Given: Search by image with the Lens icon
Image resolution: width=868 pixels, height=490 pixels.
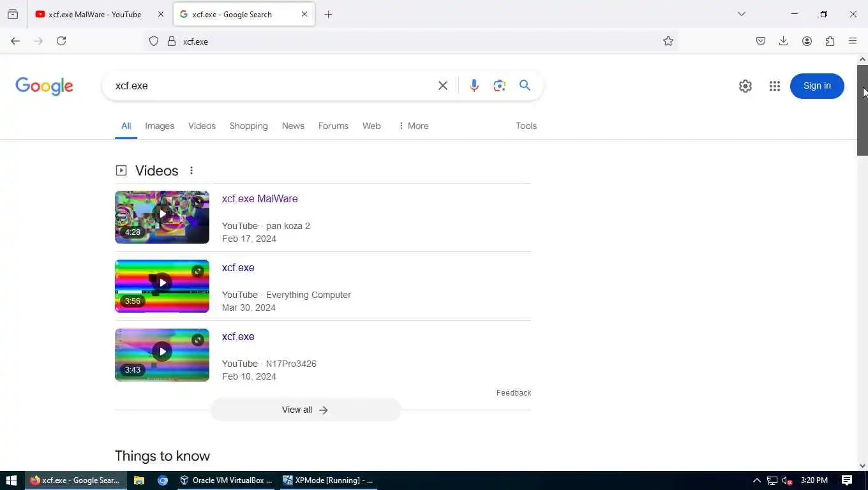Looking at the screenshot, I should [x=500, y=85].
